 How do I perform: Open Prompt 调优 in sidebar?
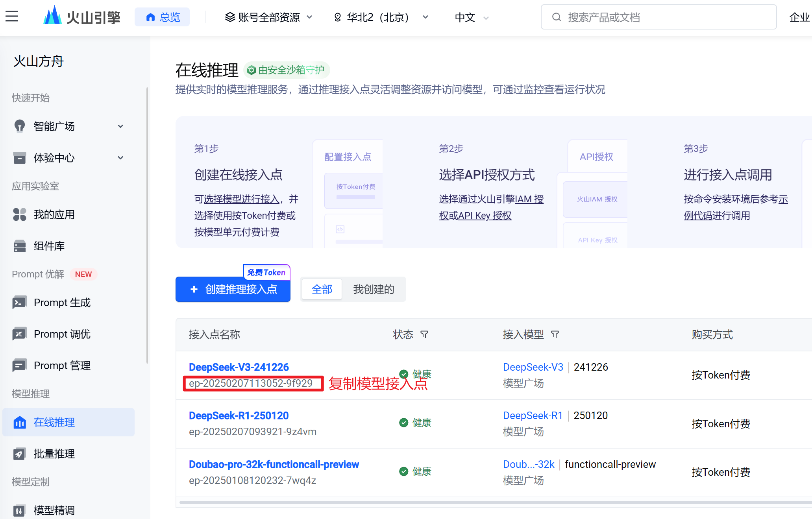click(x=68, y=334)
